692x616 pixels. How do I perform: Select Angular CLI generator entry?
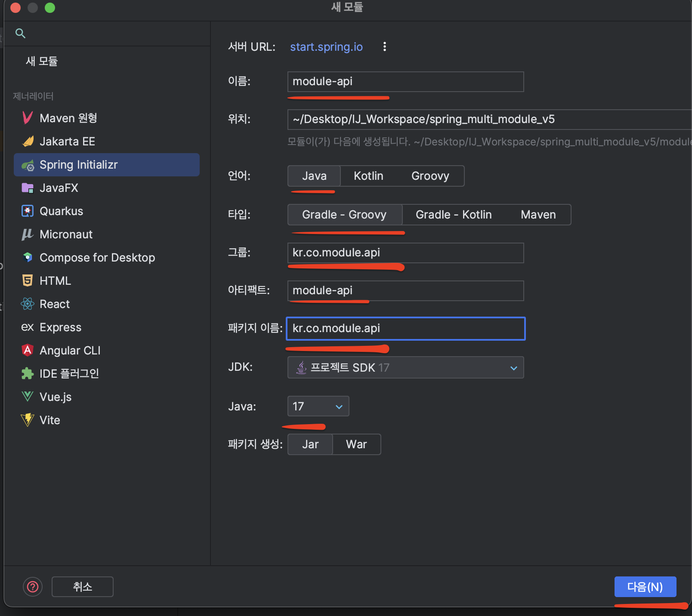point(107,351)
